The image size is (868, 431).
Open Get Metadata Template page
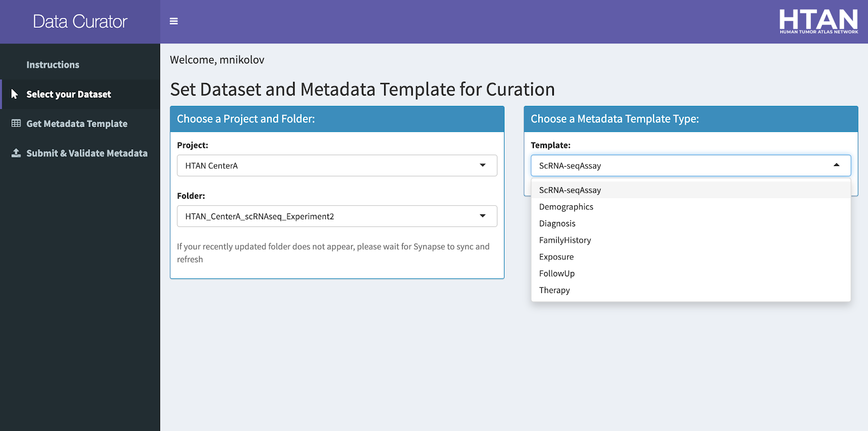[80, 124]
